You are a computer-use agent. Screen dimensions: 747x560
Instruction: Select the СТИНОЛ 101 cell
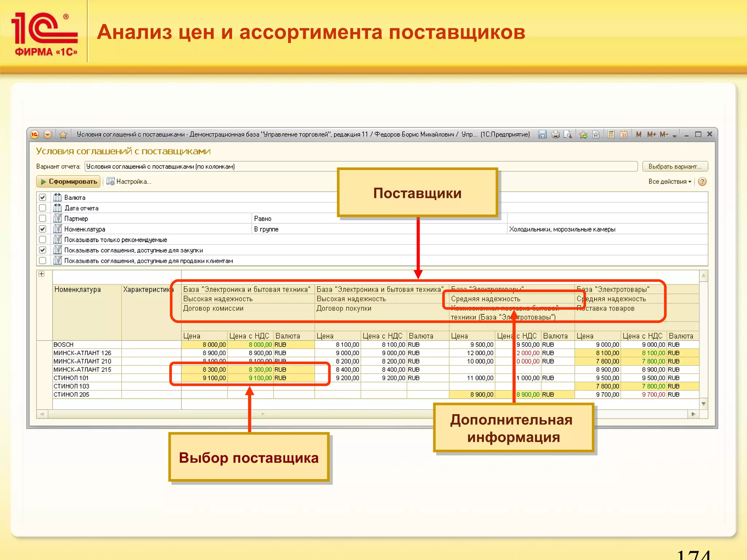pos(87,378)
